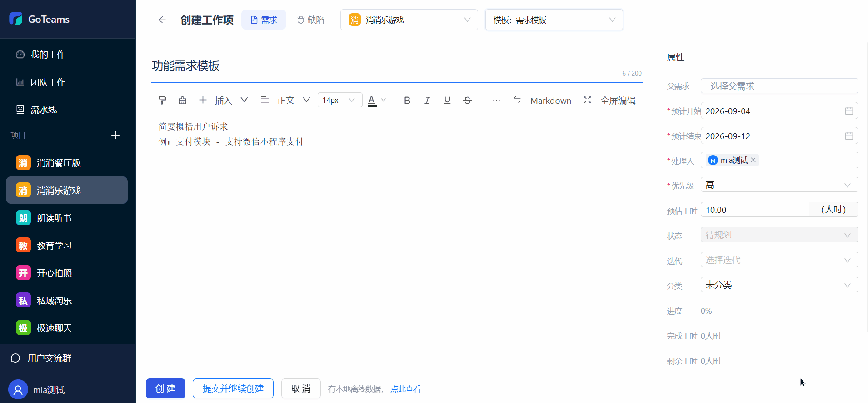868x403 pixels.
Task: Open calendar for 预计结束 date
Action: coord(849,136)
